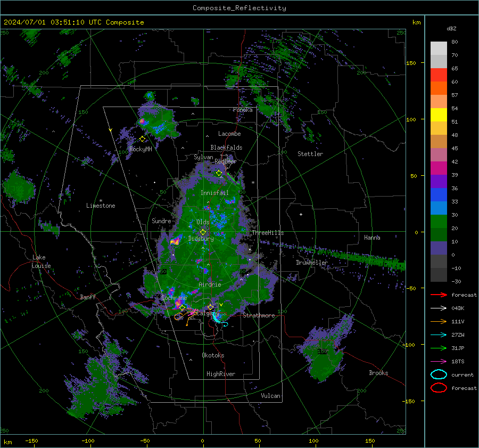Click the Didsbury town label

(201, 239)
